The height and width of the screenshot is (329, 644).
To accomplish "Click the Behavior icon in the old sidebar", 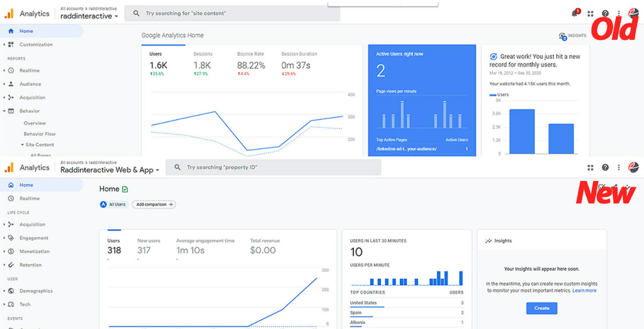I will pyautogui.click(x=11, y=111).
